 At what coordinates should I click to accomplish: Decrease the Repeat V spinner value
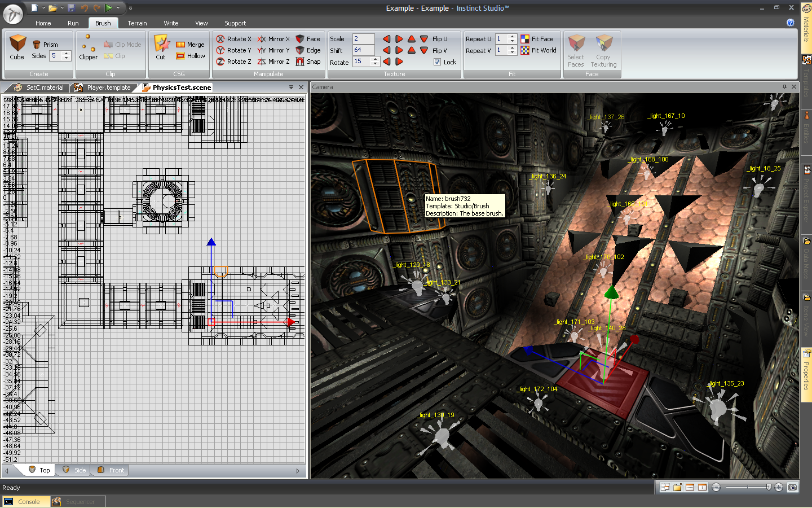click(512, 52)
